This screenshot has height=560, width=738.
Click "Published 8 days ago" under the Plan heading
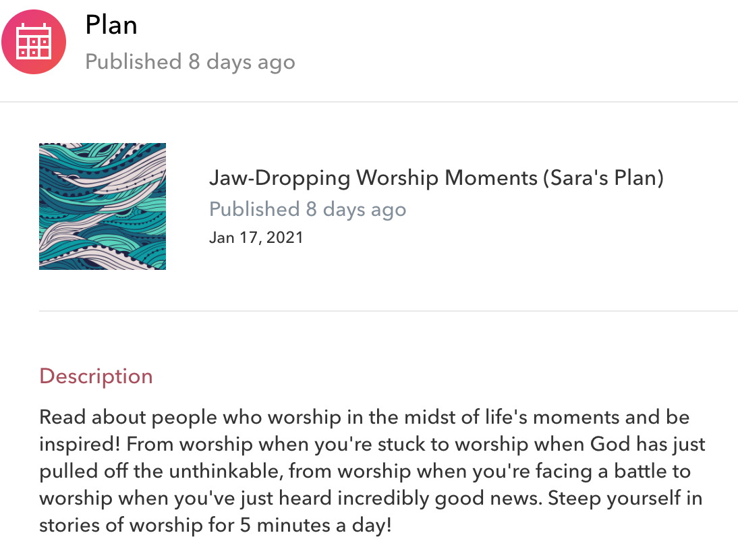click(x=190, y=62)
